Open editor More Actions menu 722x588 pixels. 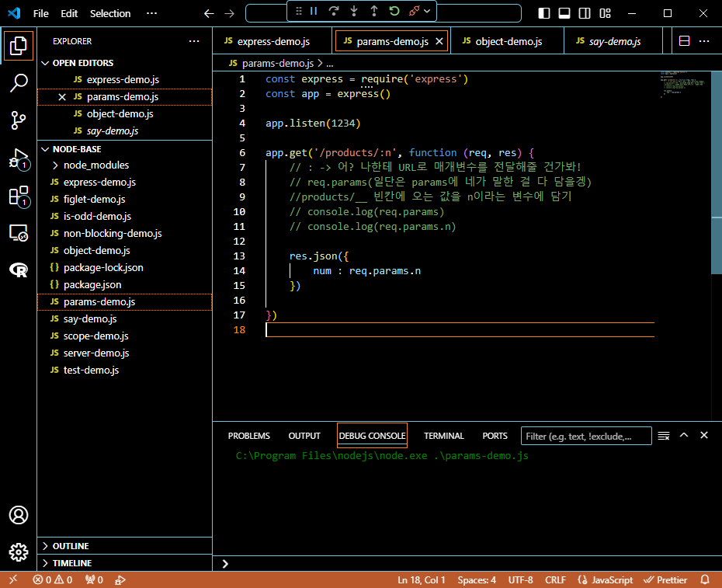(704, 41)
